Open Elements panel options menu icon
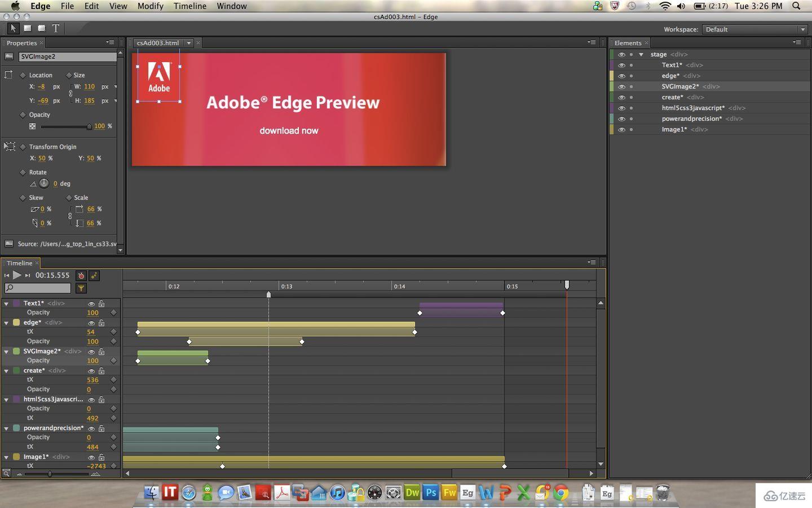Image resolution: width=812 pixels, height=508 pixels. 797,42
